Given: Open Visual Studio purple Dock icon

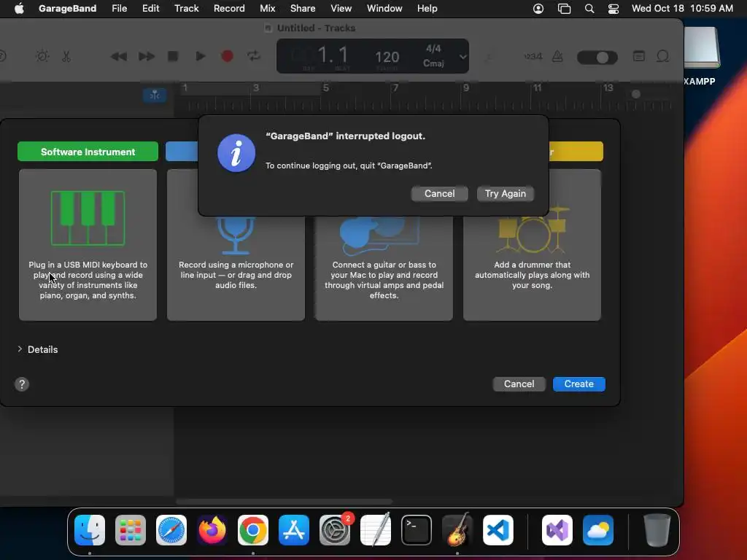Looking at the screenshot, I should pyautogui.click(x=557, y=530).
